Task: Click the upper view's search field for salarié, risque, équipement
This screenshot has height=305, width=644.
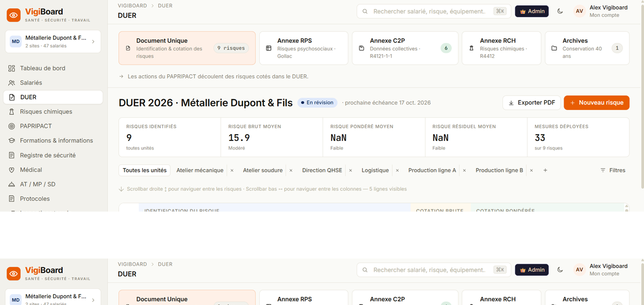Action: (433, 11)
